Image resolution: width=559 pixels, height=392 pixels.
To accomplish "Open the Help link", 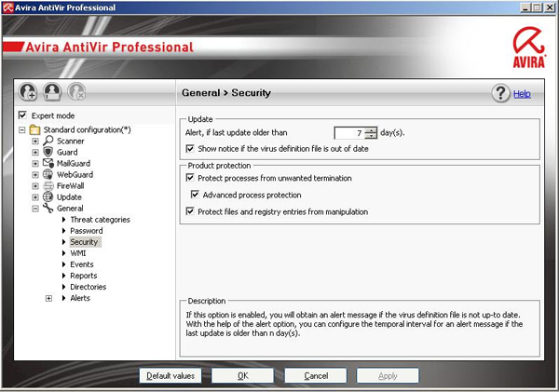I will coord(522,94).
